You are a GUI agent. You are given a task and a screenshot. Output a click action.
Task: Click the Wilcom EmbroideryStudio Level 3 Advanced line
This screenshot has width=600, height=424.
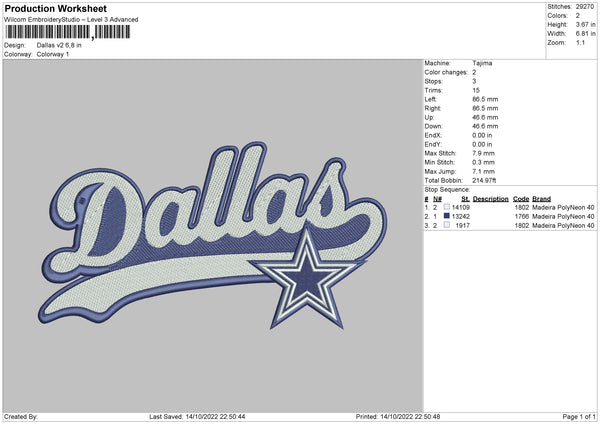(x=71, y=20)
